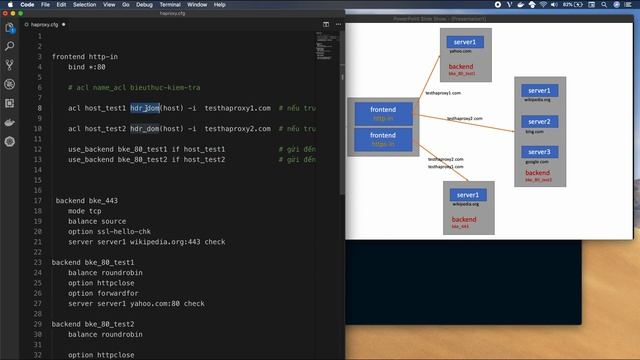
Task: Click server3 google.com box in slide
Action: (x=539, y=152)
